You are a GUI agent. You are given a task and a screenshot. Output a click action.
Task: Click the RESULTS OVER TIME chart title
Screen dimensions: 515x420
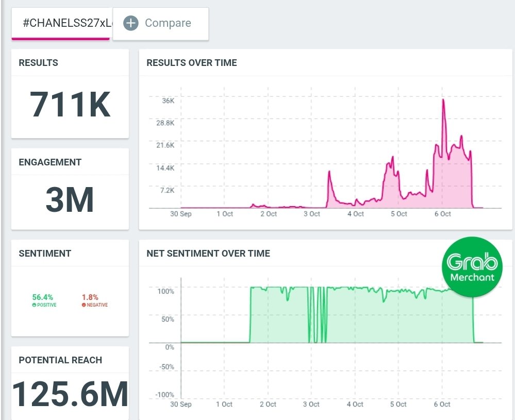[192, 63]
